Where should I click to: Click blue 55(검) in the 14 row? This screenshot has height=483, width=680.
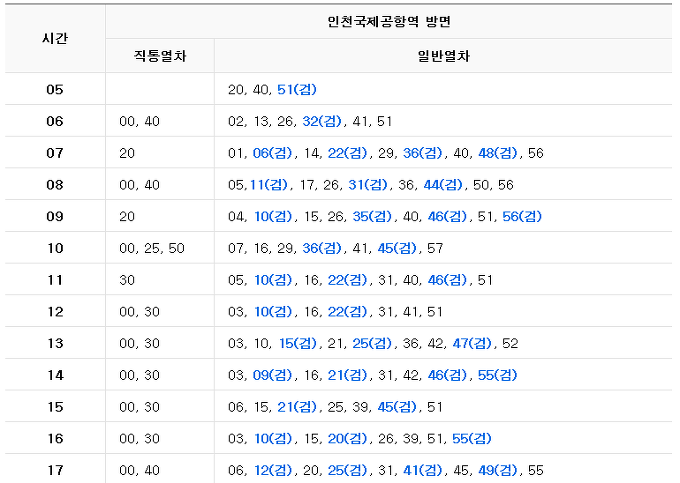click(498, 375)
